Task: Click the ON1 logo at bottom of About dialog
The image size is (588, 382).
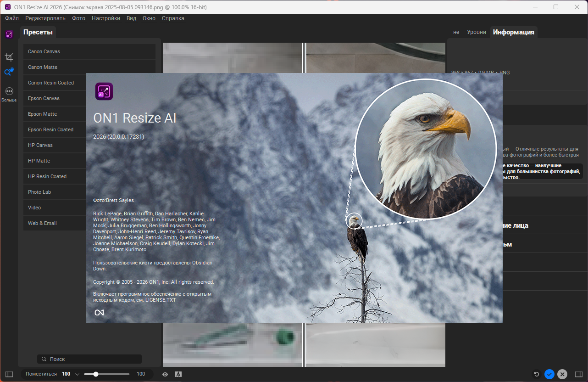Action: 100,313
